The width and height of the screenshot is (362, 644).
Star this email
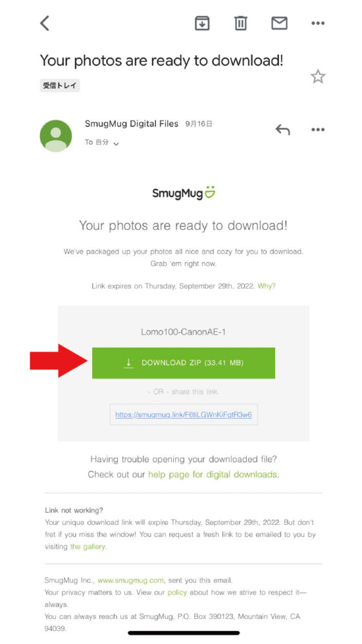pos(318,77)
